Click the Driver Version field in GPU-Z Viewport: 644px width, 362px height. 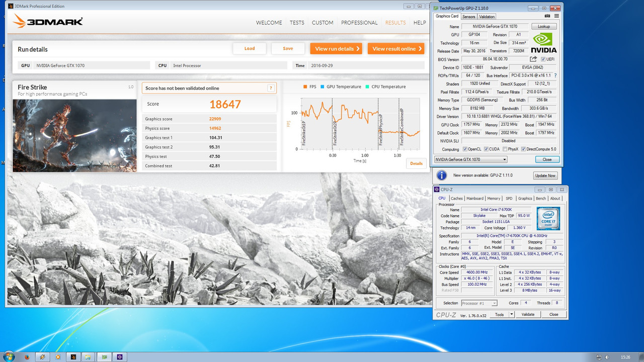click(x=508, y=117)
